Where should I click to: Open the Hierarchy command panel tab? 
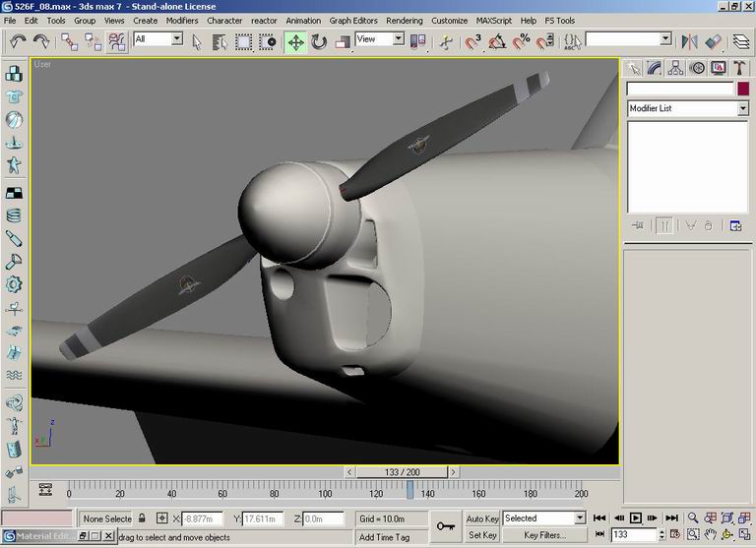676,68
